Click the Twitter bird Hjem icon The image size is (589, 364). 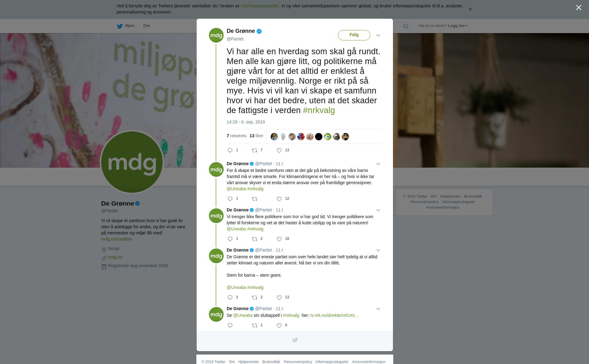[x=120, y=26]
